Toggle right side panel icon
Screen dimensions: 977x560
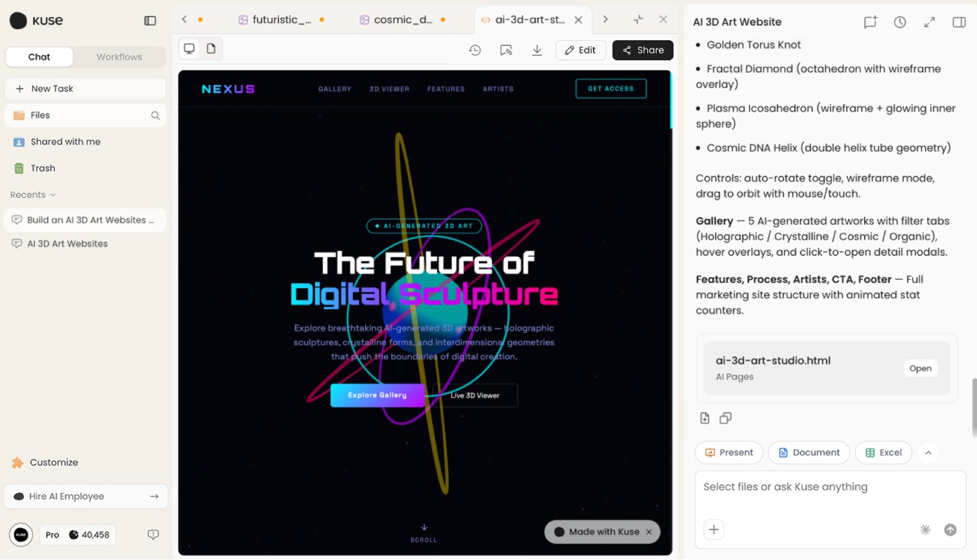959,22
